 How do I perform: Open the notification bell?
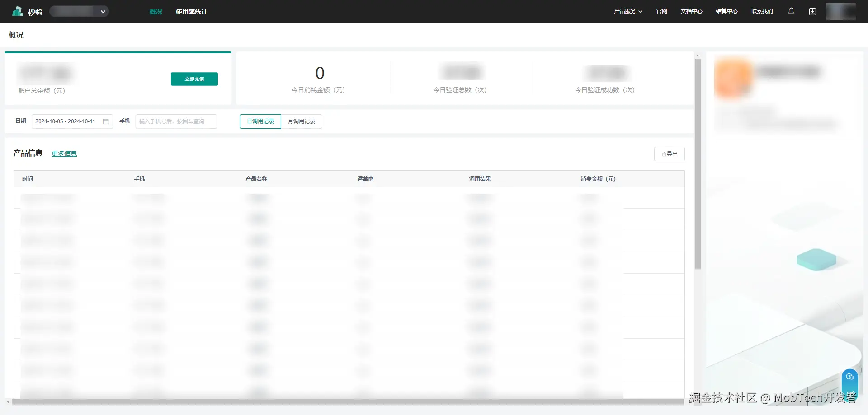point(791,11)
